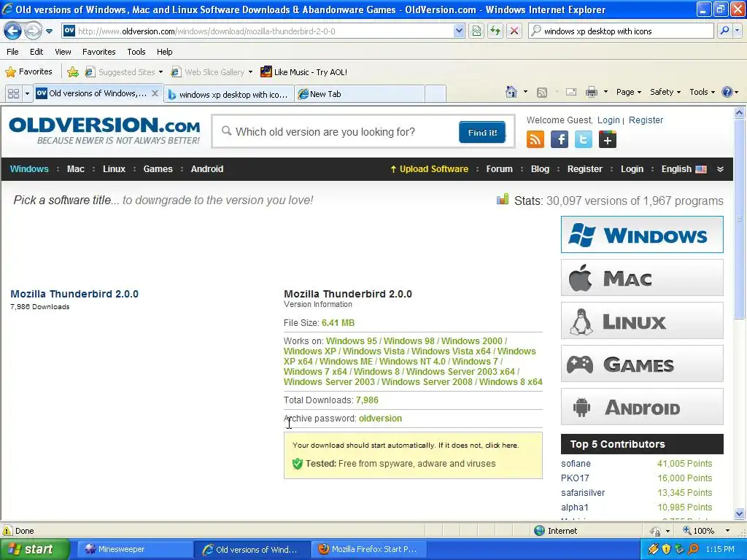The height and width of the screenshot is (560, 747).
Task: Select Games in the site navigation bar
Action: point(158,169)
